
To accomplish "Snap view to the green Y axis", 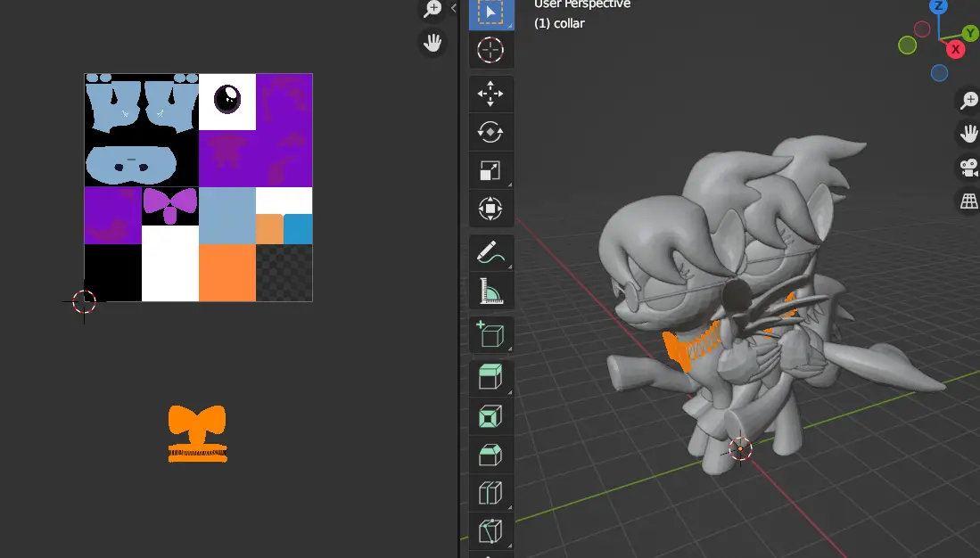I will (971, 34).
